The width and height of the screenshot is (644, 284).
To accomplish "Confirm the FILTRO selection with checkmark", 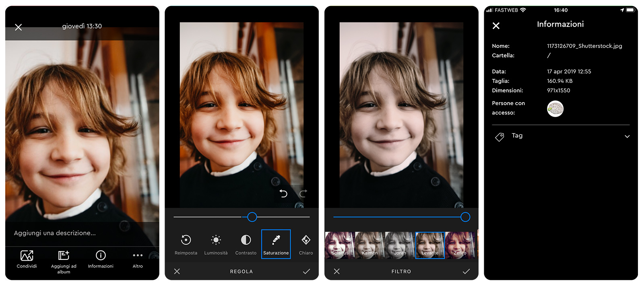I will click(x=466, y=272).
